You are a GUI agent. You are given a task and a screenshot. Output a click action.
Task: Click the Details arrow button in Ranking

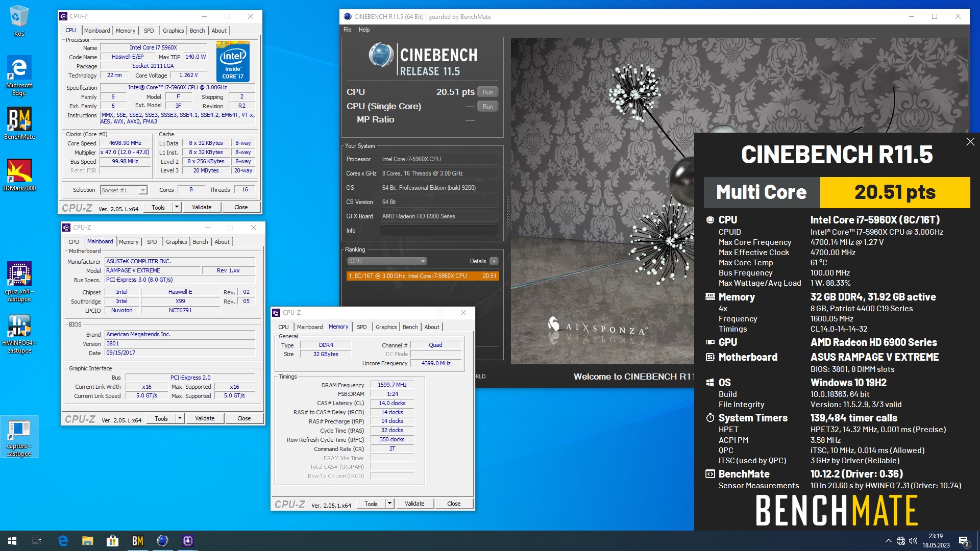point(494,261)
